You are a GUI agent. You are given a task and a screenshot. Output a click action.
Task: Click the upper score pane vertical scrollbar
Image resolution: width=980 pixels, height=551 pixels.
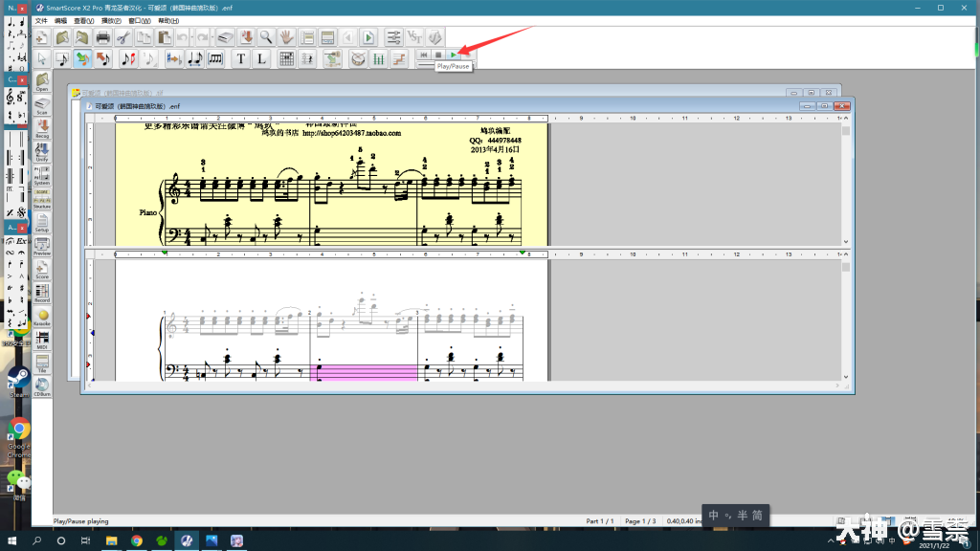coord(846,182)
